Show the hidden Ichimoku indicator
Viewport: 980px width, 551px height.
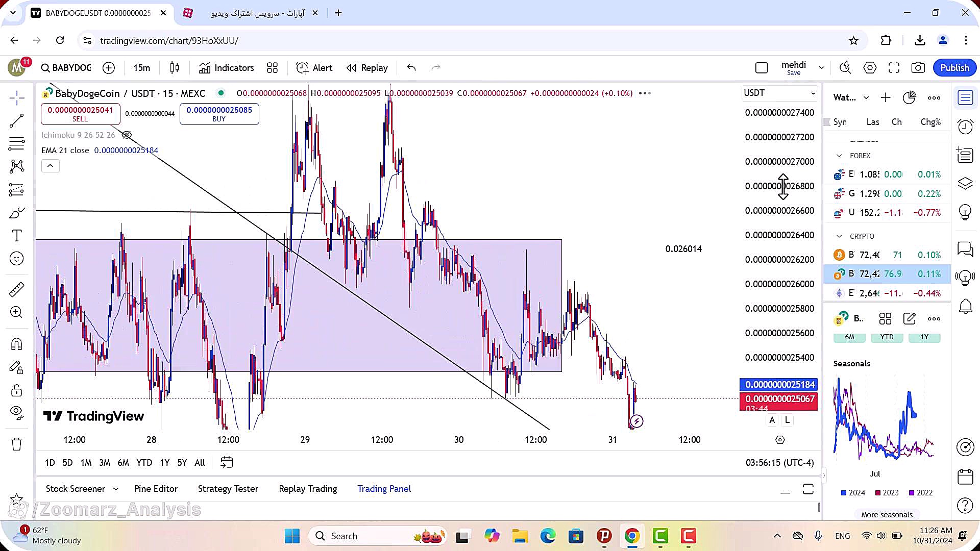click(x=127, y=135)
